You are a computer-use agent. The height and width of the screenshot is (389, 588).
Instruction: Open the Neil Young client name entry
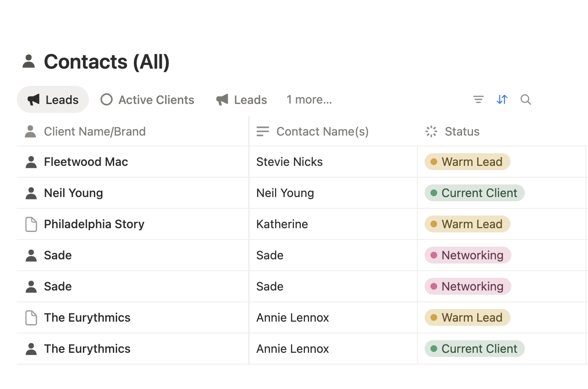pyautogui.click(x=74, y=193)
